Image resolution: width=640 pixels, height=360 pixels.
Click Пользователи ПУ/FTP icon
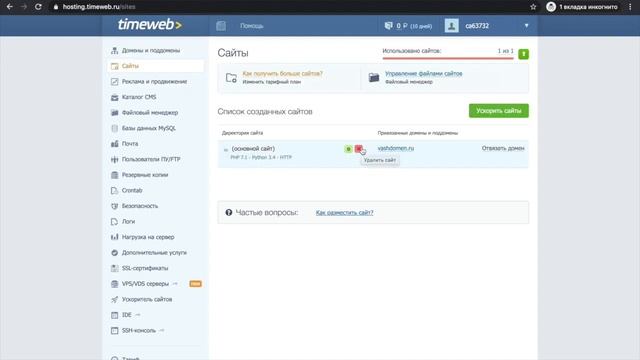[x=114, y=159]
